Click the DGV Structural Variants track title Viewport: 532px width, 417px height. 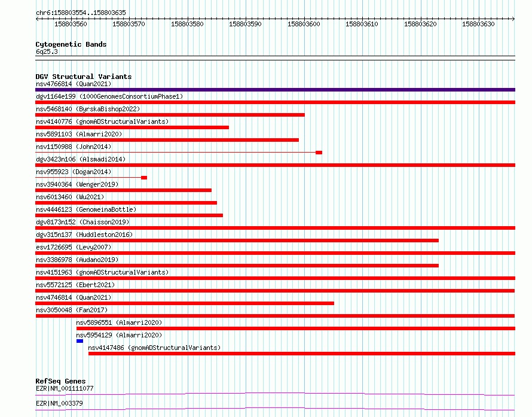84,77
